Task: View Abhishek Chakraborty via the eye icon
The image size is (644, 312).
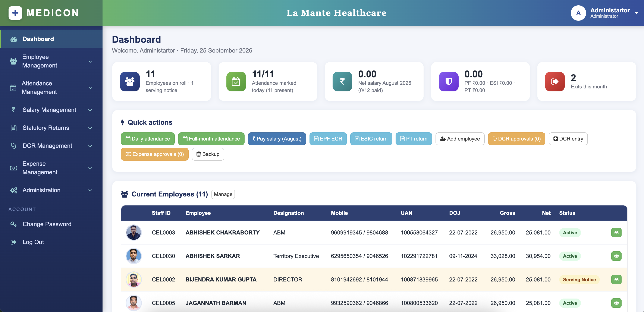Action: 616,233
